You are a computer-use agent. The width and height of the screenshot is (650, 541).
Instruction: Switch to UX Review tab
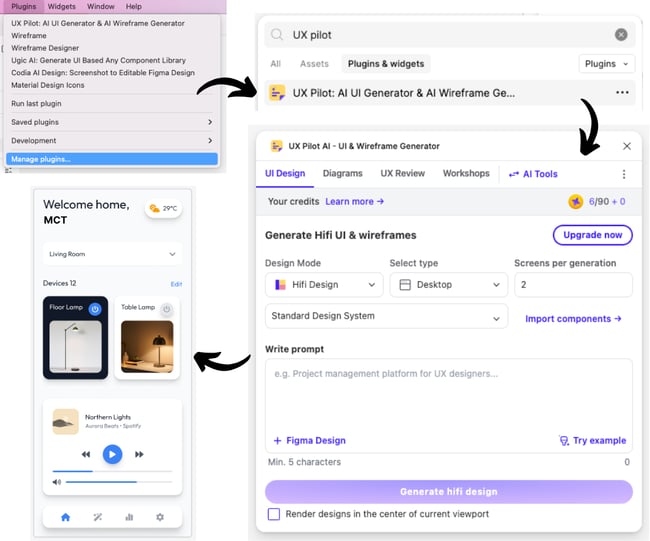click(x=403, y=173)
